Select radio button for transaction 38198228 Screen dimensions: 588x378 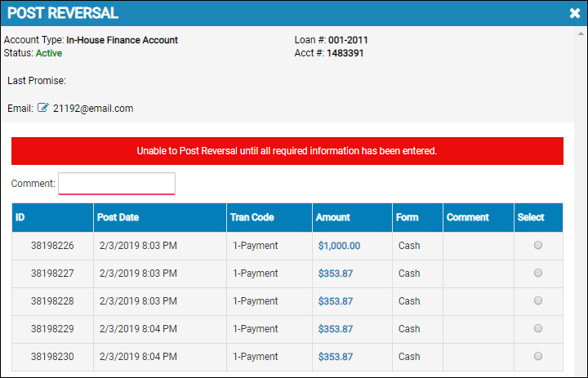pos(538,300)
